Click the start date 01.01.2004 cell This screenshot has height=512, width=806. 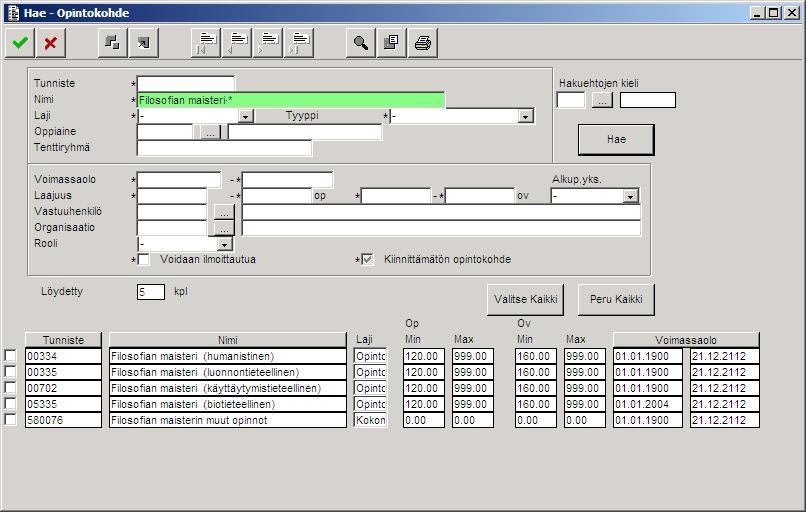648,404
